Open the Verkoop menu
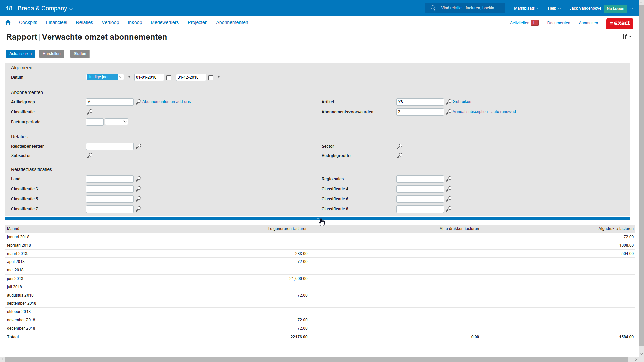644x362 pixels. click(110, 22)
